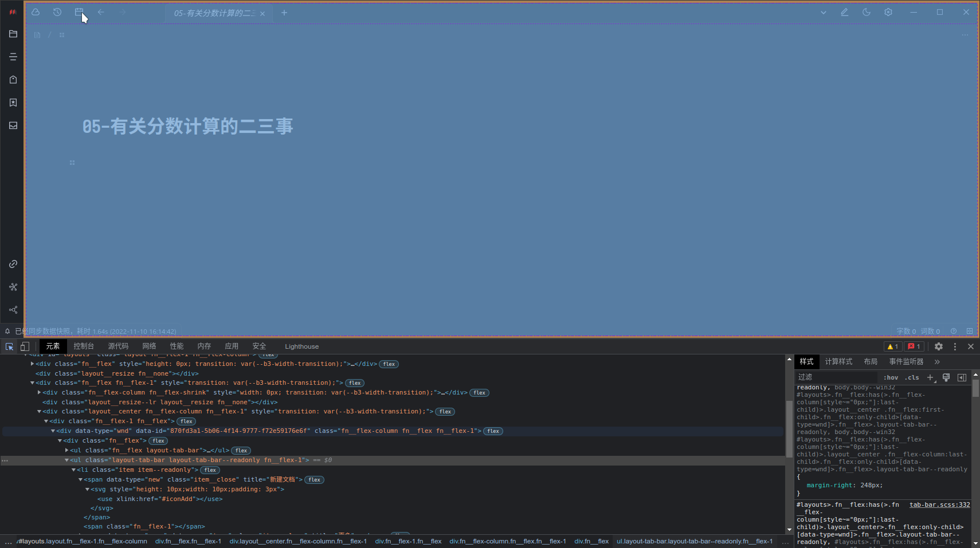Screen dimensions: 980x548
Task: Click the cloud sync icon
Action: pyautogui.click(x=36, y=11)
